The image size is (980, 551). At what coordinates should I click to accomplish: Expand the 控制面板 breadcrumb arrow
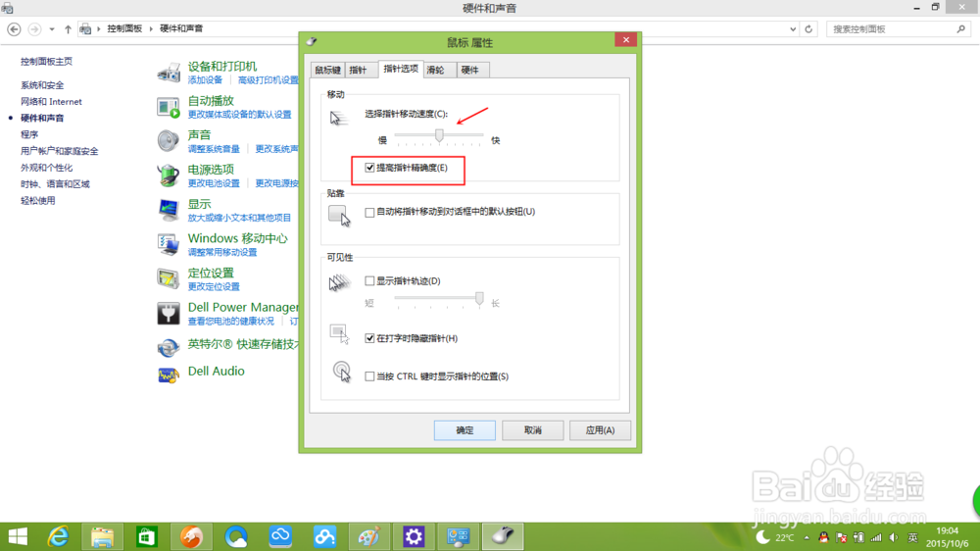pos(151,28)
